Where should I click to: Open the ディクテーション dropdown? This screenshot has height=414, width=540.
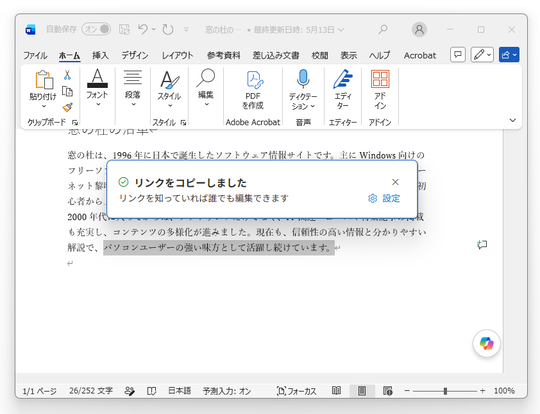(303, 102)
